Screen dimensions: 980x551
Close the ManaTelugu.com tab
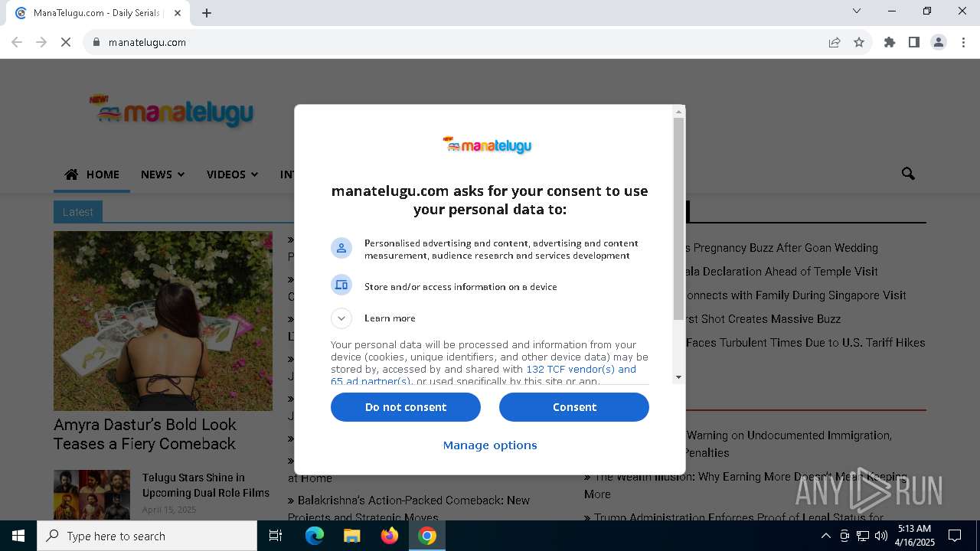[178, 13]
